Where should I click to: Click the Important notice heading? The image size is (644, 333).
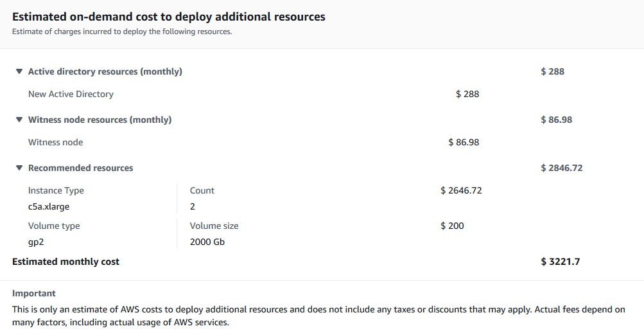tap(34, 293)
